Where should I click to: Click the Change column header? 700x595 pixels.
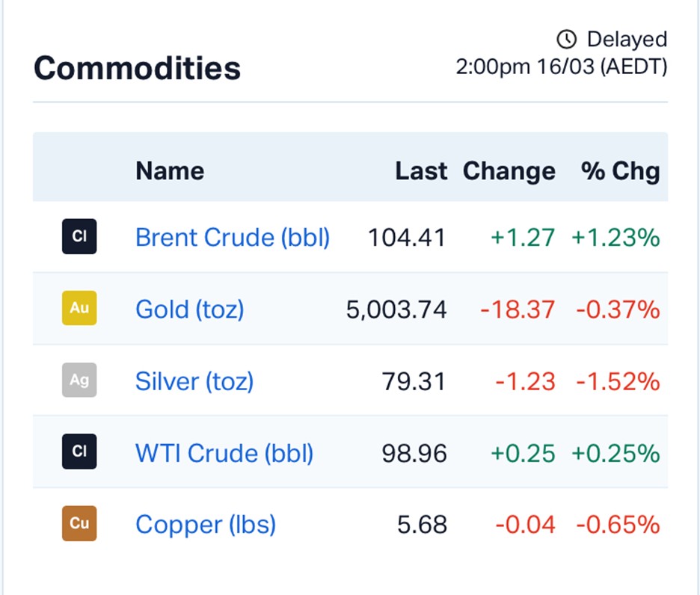coord(509,171)
